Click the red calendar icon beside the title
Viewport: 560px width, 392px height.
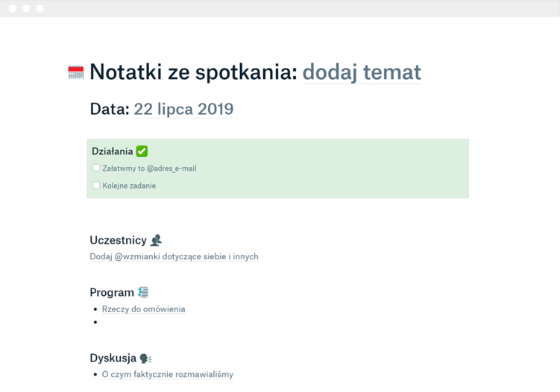click(x=76, y=72)
